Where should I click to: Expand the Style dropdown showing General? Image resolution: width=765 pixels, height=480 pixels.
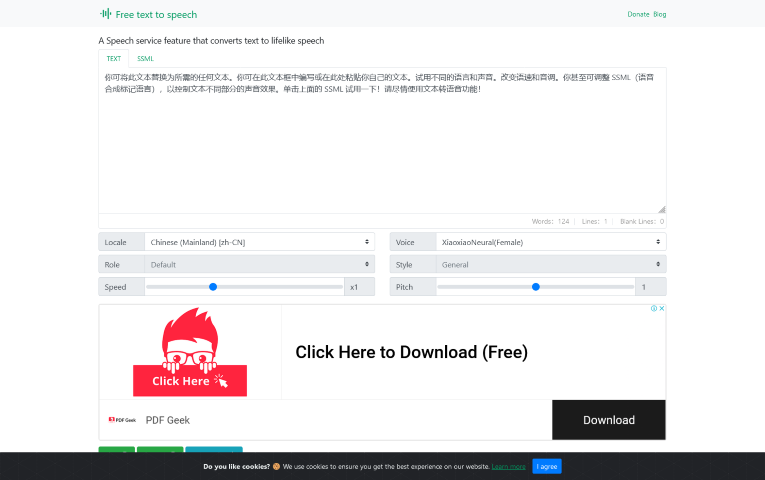click(x=551, y=264)
